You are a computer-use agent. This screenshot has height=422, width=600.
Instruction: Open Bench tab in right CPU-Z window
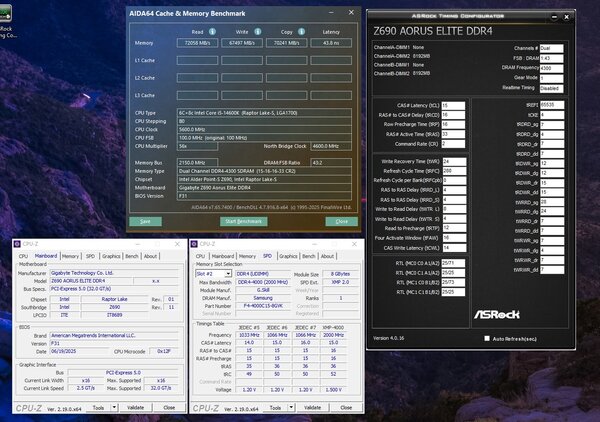point(308,256)
